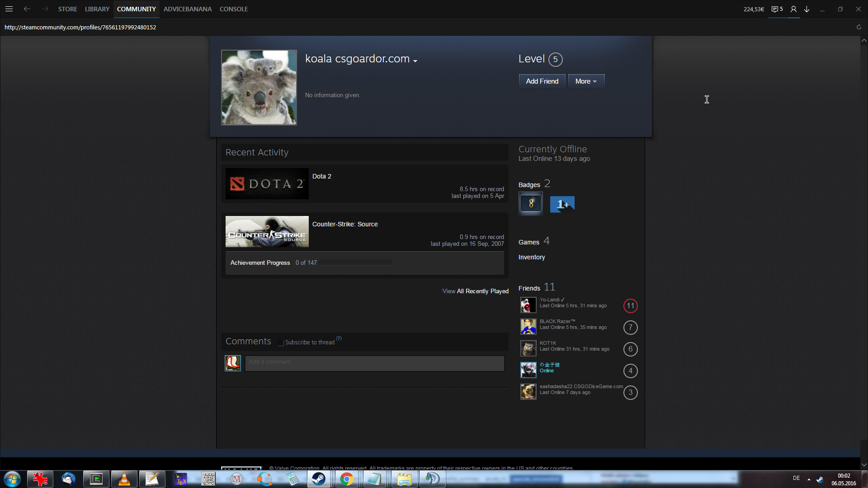Expand the More dropdown button
The height and width of the screenshot is (488, 868).
click(586, 81)
